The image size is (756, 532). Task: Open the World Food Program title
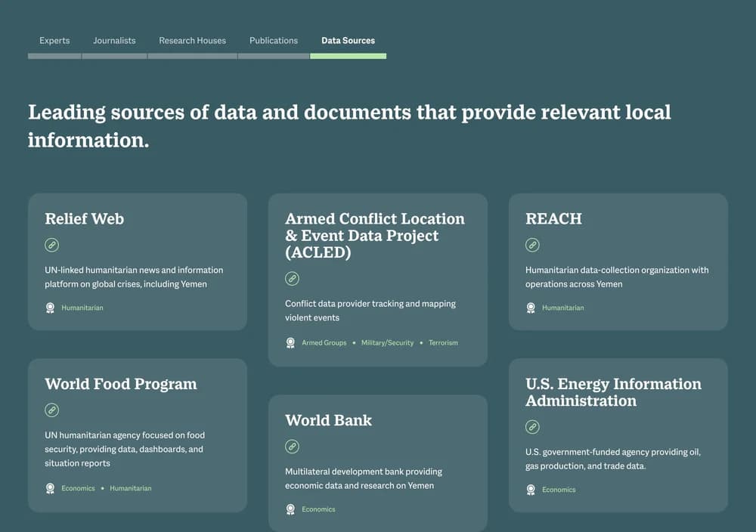120,384
